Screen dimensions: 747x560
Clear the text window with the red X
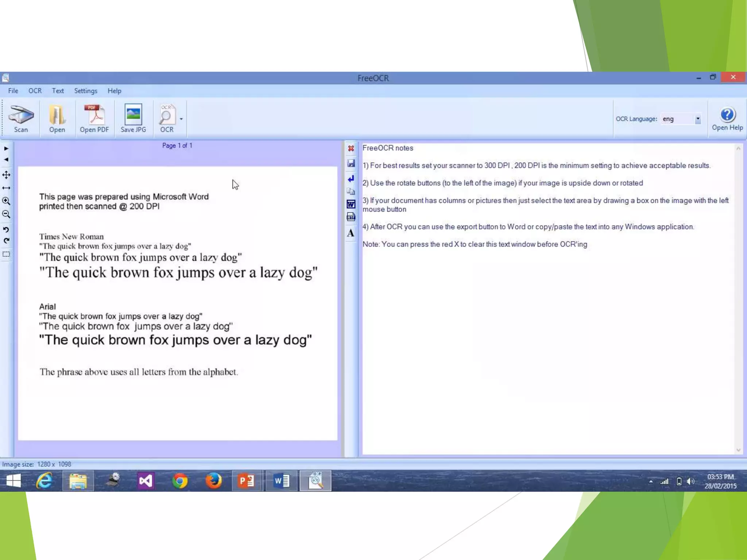[x=351, y=148]
